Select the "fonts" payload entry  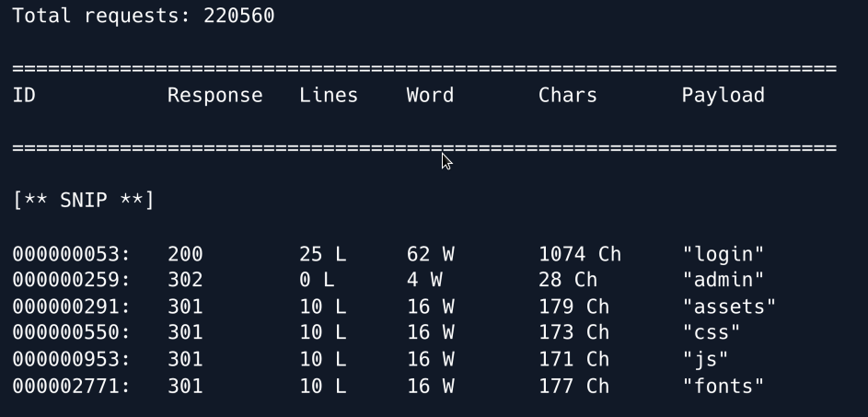(x=723, y=387)
